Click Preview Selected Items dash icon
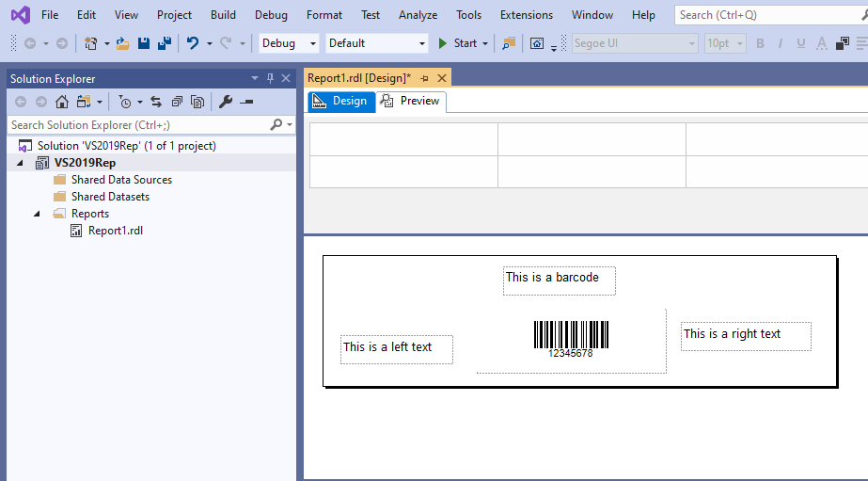The height and width of the screenshot is (481, 868). coord(247,102)
